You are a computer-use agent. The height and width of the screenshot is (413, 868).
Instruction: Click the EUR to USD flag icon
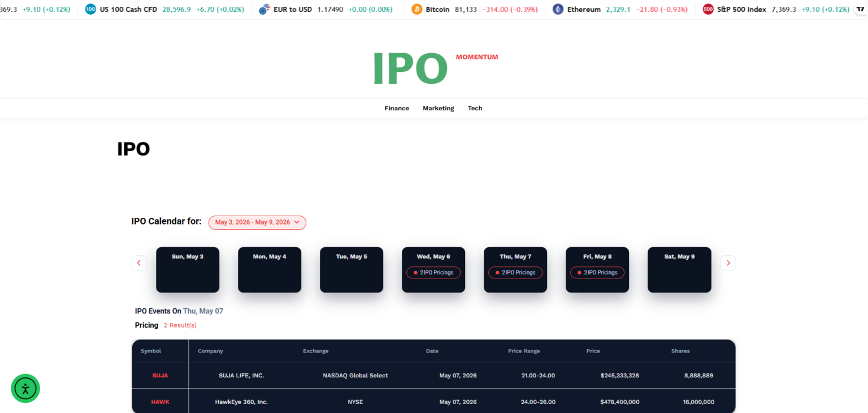(x=264, y=10)
